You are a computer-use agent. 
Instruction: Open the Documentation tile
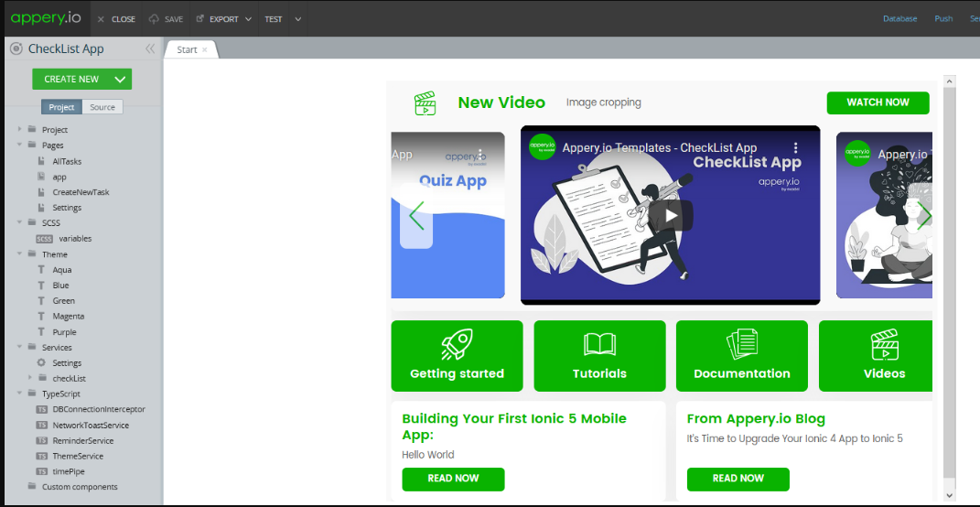pyautogui.click(x=742, y=356)
